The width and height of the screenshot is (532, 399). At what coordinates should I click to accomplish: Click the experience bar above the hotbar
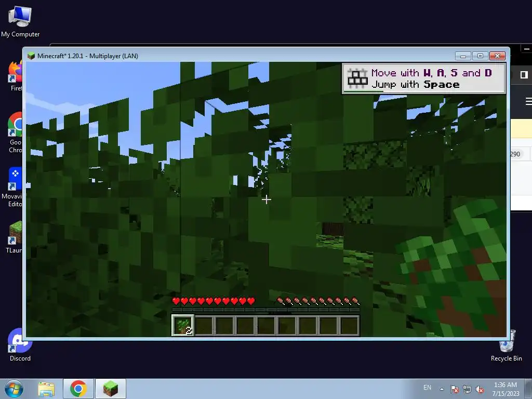(x=265, y=310)
